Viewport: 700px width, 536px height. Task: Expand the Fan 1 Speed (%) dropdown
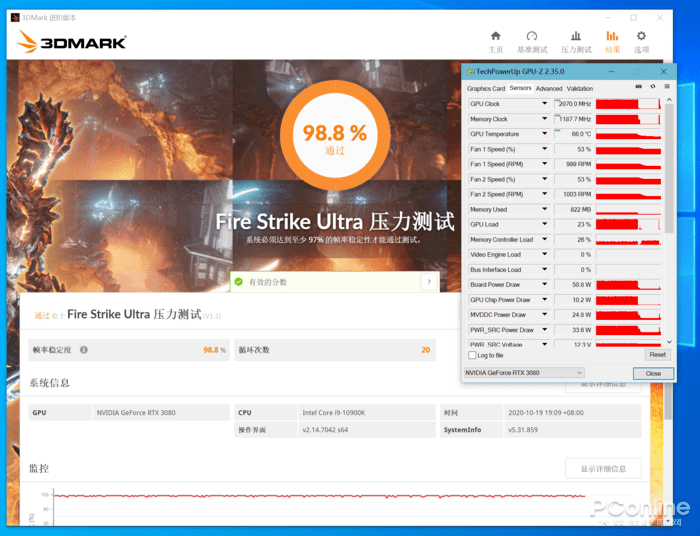click(545, 149)
